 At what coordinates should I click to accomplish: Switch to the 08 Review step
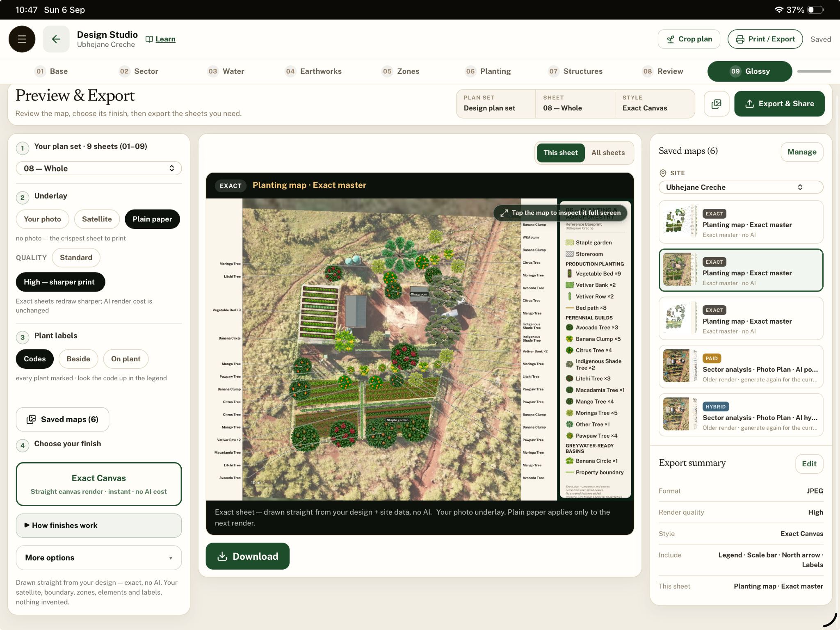662,71
